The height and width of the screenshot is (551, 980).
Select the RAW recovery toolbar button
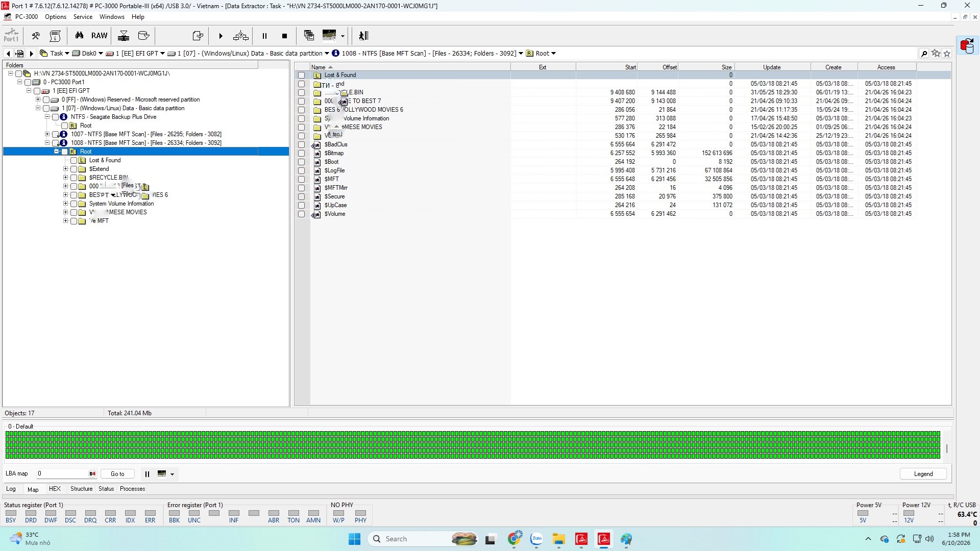click(100, 36)
